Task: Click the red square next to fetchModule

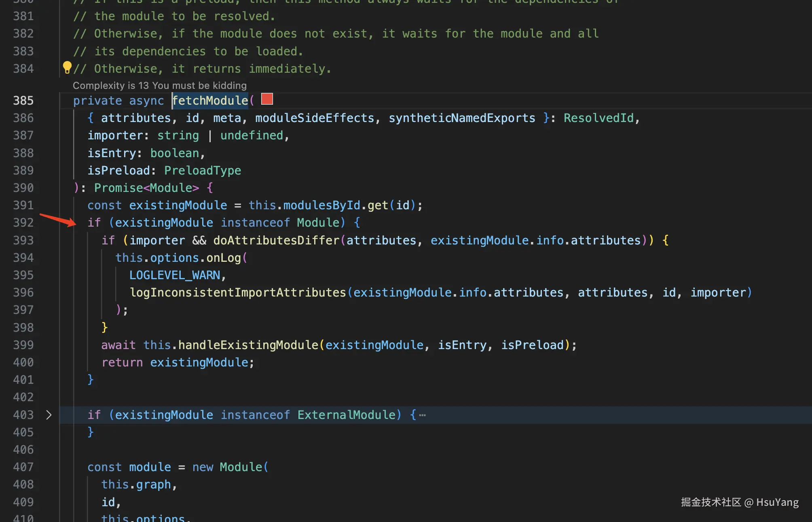Action: pyautogui.click(x=267, y=99)
